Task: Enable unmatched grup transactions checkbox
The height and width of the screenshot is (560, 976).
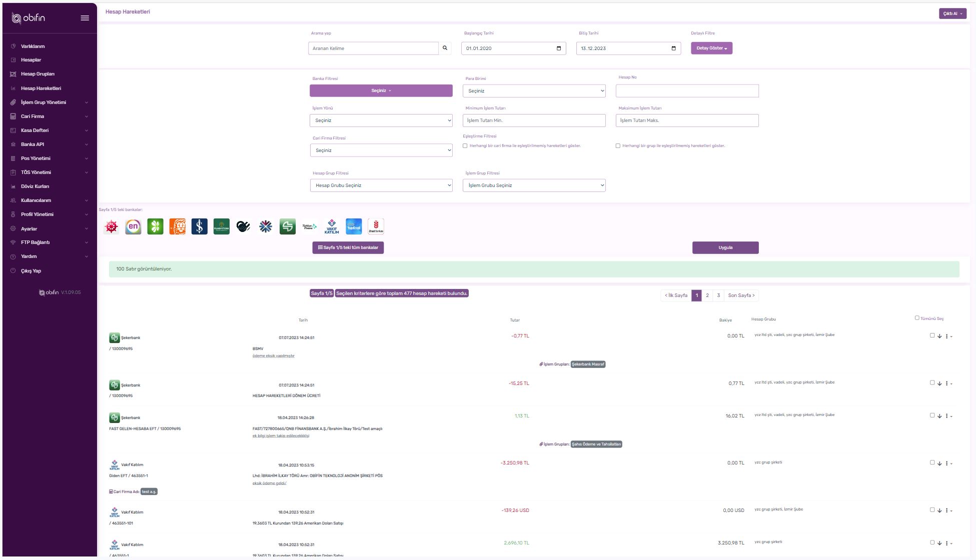Action: click(618, 146)
